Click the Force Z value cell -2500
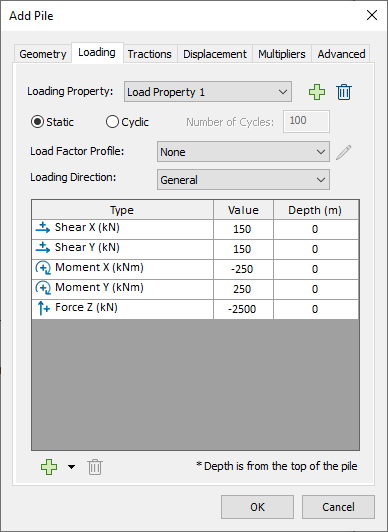Screen dimensions: 388x532 [x=243, y=309]
